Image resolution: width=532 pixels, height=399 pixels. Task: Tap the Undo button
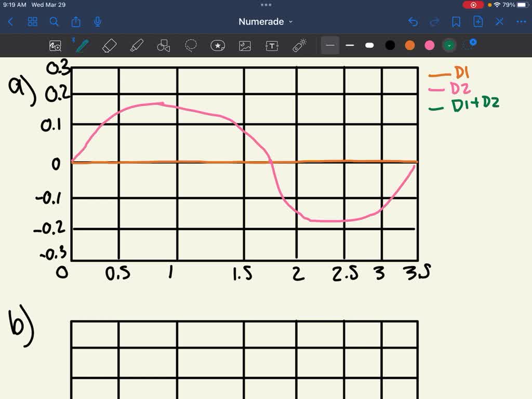click(413, 21)
